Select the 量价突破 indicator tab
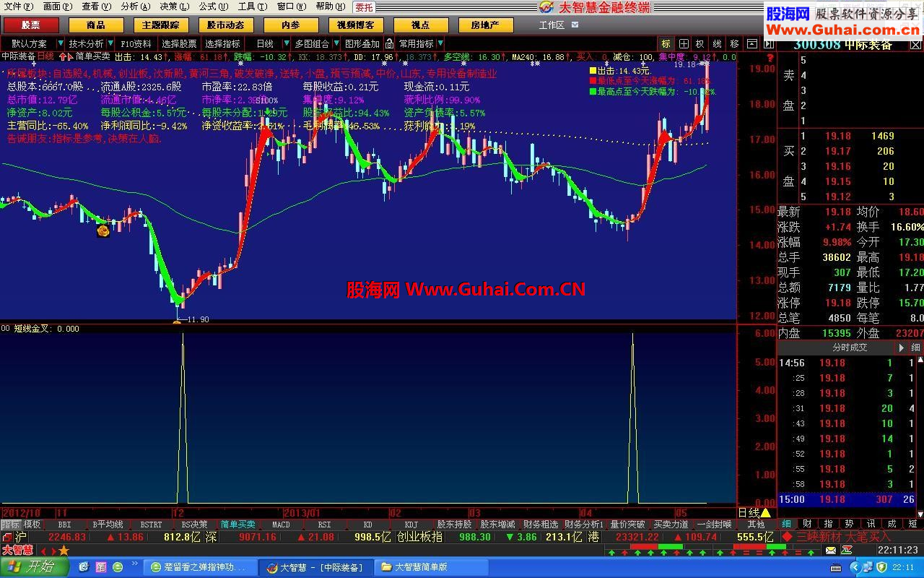 pos(627,525)
